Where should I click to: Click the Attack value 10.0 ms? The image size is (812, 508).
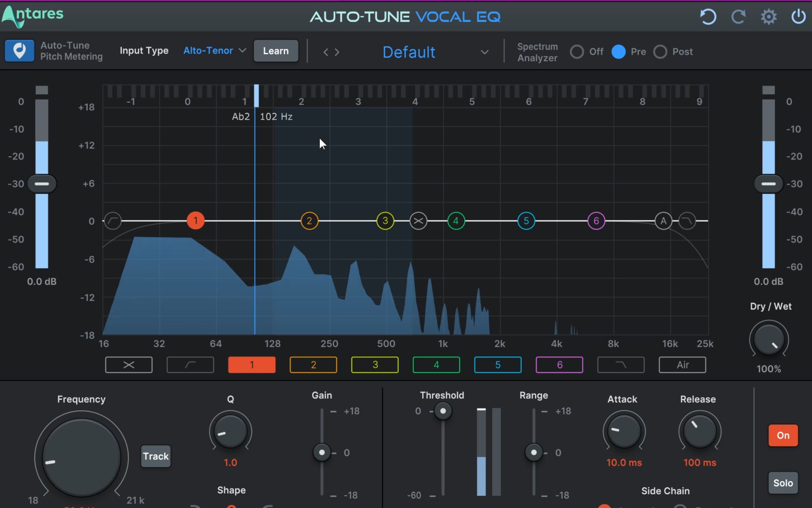click(x=624, y=462)
